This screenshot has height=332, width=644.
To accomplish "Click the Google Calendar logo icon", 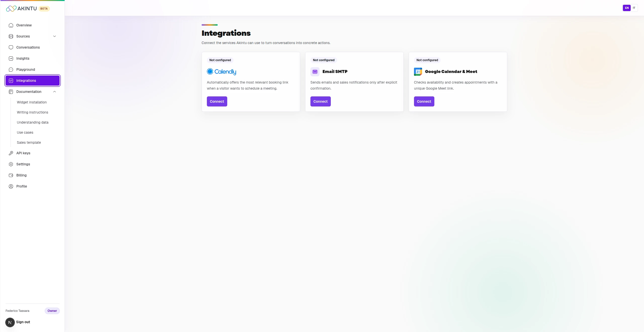I will pyautogui.click(x=418, y=72).
